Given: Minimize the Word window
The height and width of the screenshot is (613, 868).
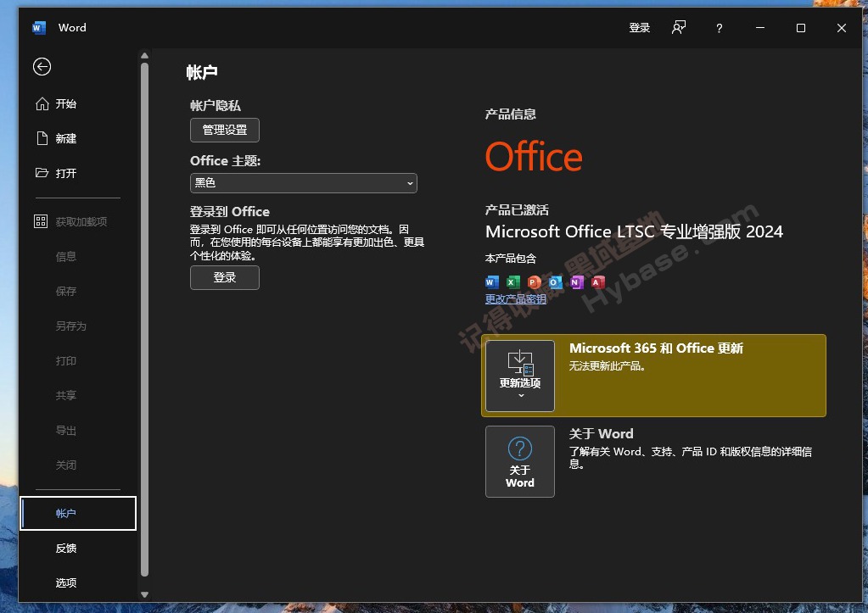Looking at the screenshot, I should tap(760, 28).
